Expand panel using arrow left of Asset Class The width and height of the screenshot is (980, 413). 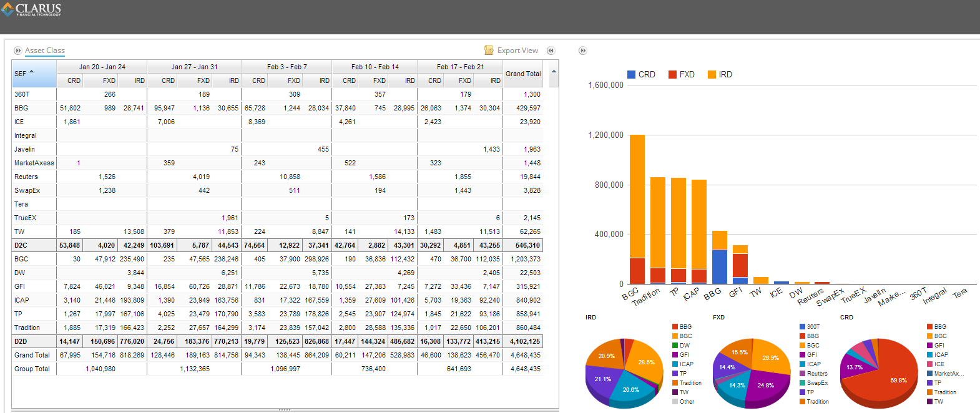(17, 51)
